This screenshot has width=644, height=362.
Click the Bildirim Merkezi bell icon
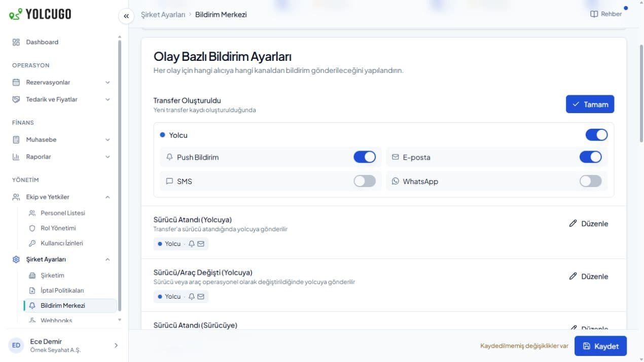tap(32, 306)
